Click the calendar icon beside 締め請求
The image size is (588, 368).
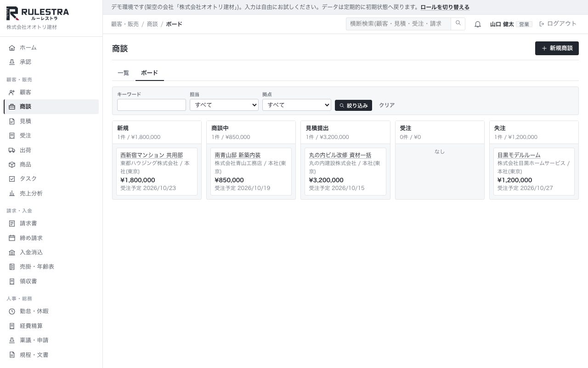pos(12,238)
